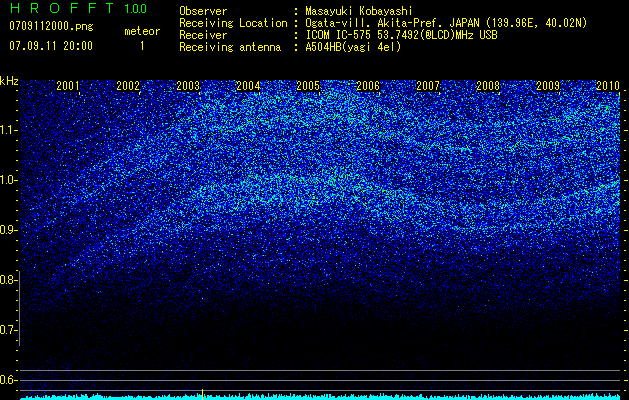Screen dimensions: 629x400
Task: Click the 1.0 kHz frequency tick label
Action: click(8, 180)
